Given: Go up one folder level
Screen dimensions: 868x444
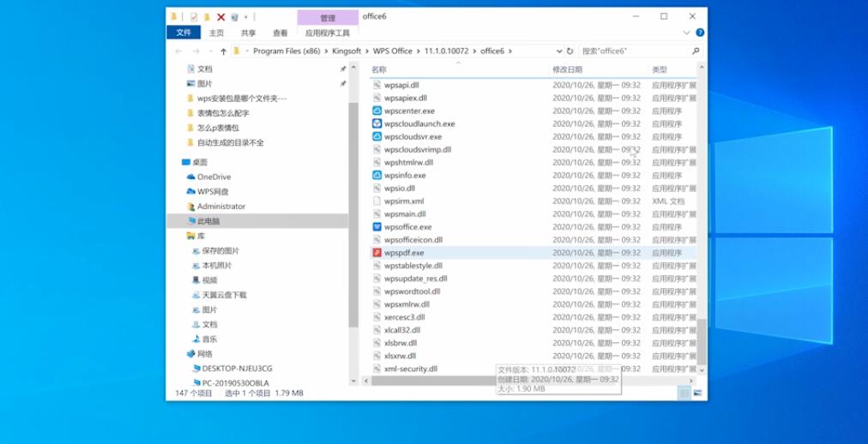Looking at the screenshot, I should point(223,51).
